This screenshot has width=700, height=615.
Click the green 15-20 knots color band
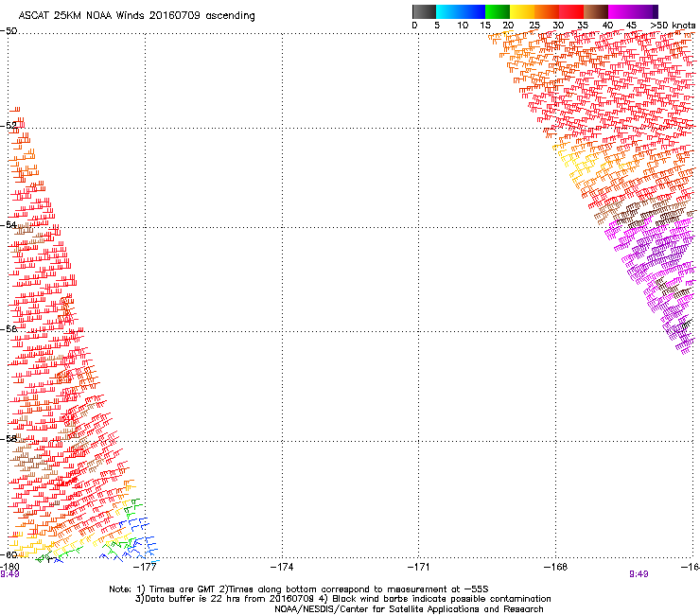[x=498, y=11]
